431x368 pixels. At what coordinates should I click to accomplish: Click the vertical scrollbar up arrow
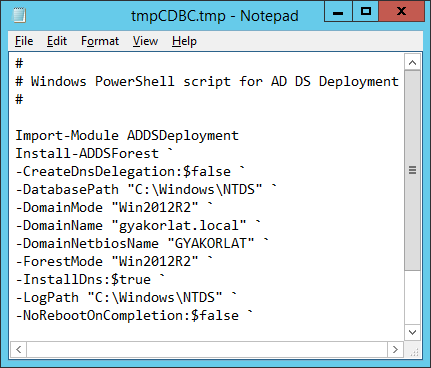click(412, 62)
